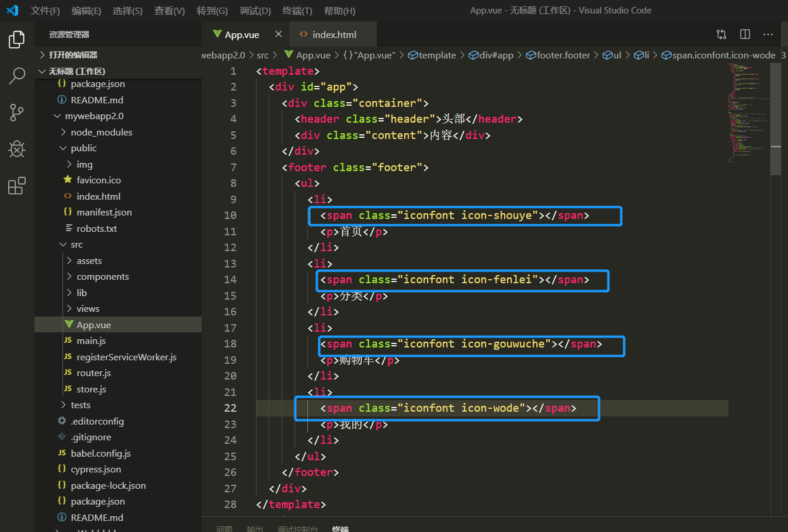Open the Search view in activity bar
This screenshot has height=532, width=788.
tap(17, 75)
